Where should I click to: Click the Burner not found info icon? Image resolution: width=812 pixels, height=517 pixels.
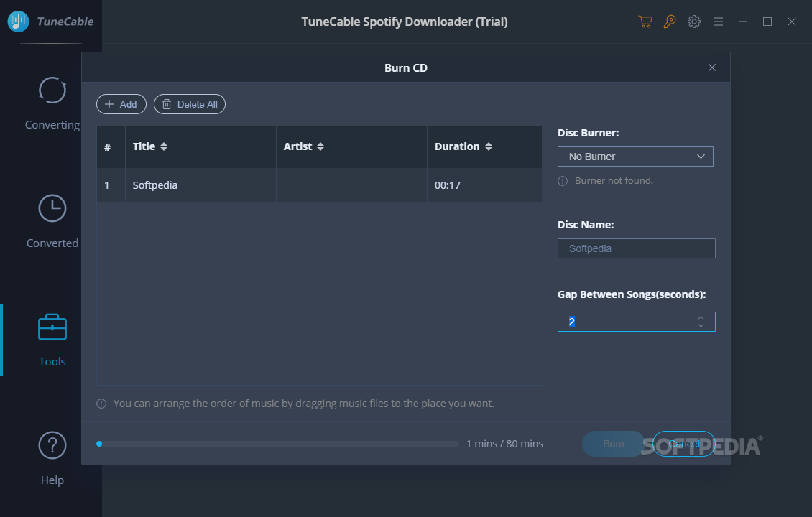click(x=563, y=181)
